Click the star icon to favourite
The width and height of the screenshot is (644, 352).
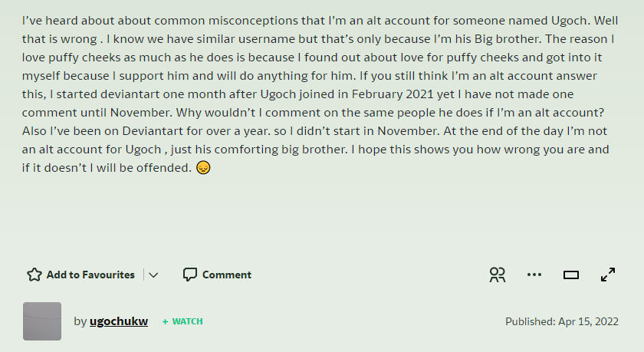[x=34, y=275]
